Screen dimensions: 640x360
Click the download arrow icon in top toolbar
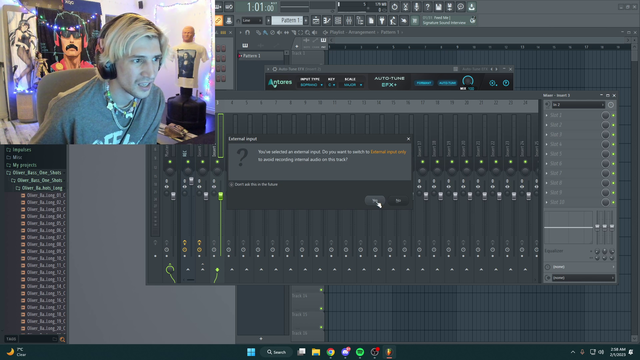pos(471,7)
